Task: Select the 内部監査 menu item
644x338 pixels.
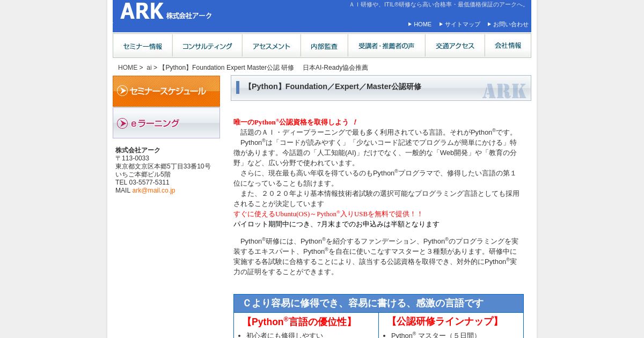Action: 324,46
